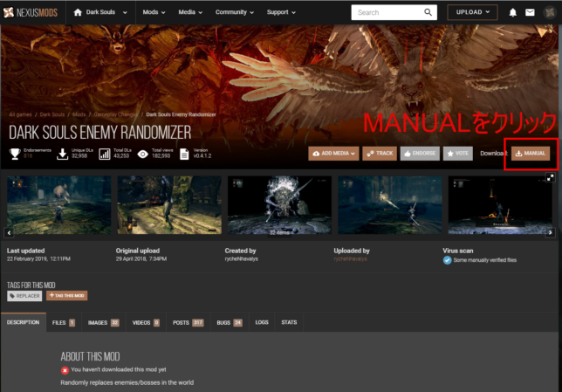Open the third gallery thumbnail with white explosion
The image size is (562, 392).
(x=279, y=205)
